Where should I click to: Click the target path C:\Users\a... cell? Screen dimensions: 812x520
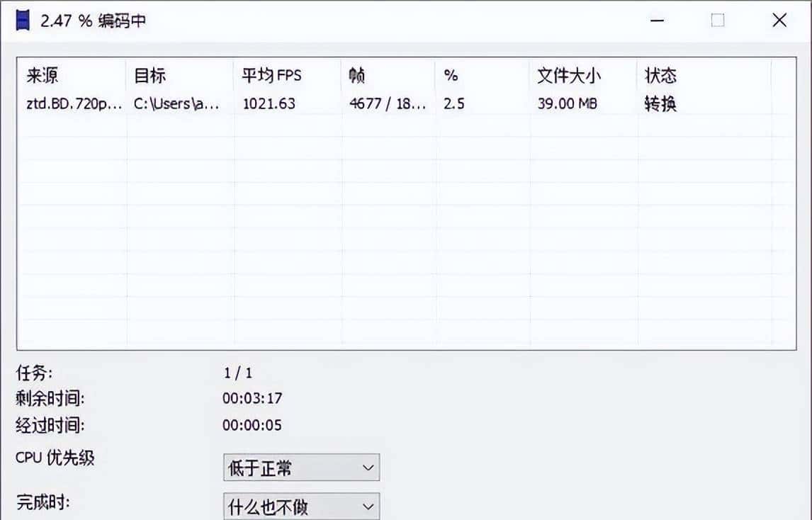tap(174, 103)
